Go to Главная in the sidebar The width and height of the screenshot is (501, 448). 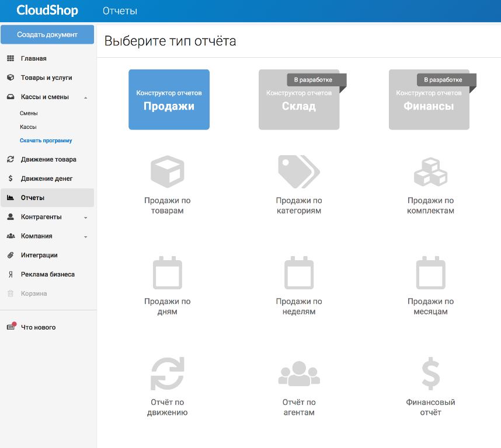33,58
